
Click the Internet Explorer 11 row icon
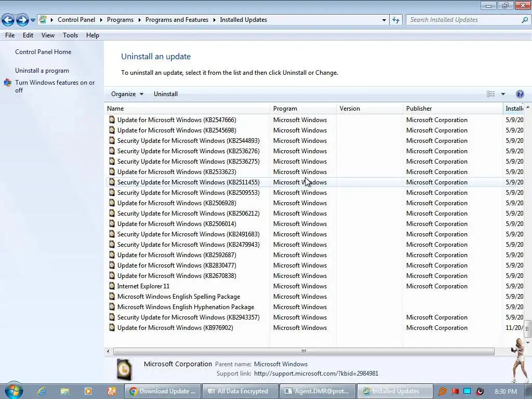coord(112,286)
